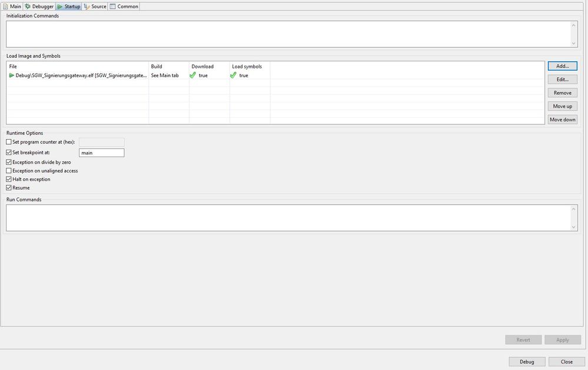Click Move down button
588x370 pixels.
click(563, 120)
